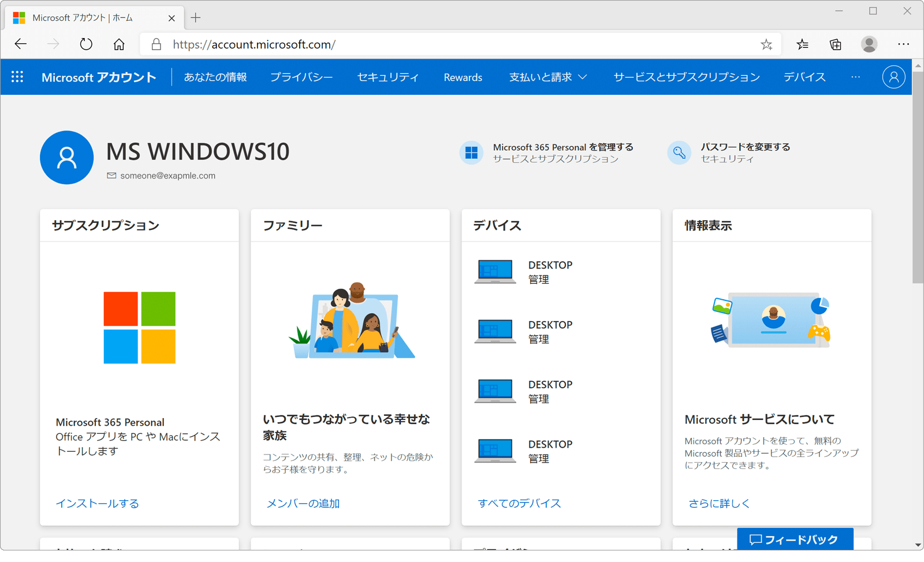Click すべてのデバイス link
Viewport: 924px width, 562px height.
click(x=520, y=504)
